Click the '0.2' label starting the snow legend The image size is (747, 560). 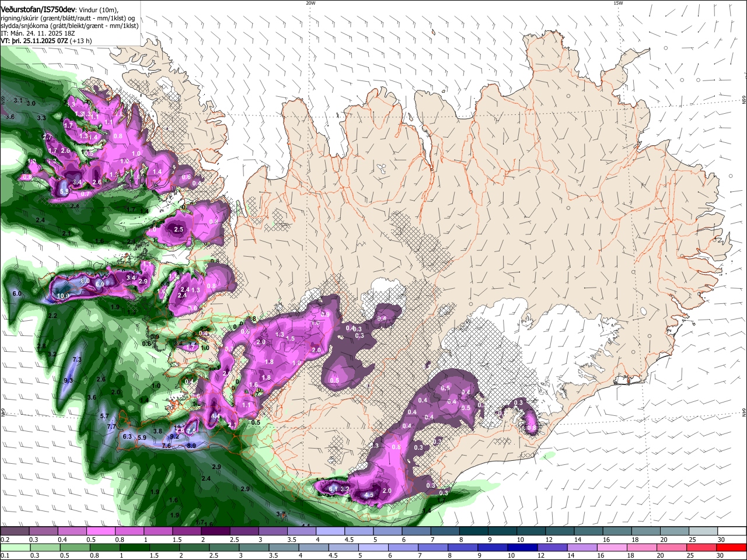pyautogui.click(x=5, y=540)
